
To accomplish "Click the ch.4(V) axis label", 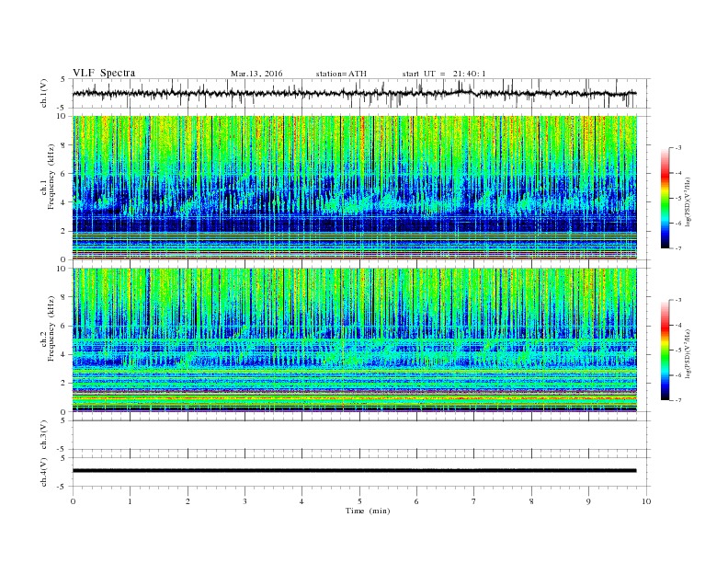I will pos(44,472).
